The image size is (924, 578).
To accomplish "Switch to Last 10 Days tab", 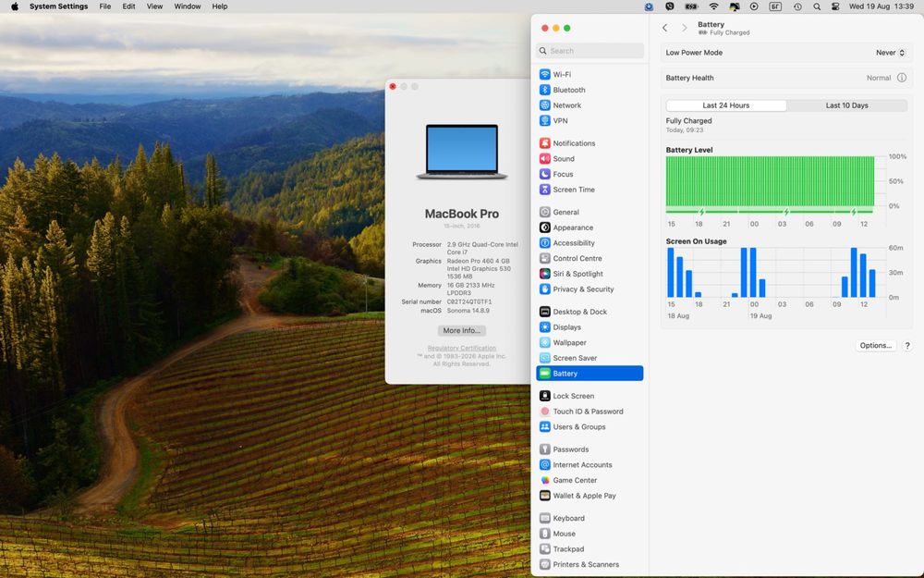I will pyautogui.click(x=846, y=105).
